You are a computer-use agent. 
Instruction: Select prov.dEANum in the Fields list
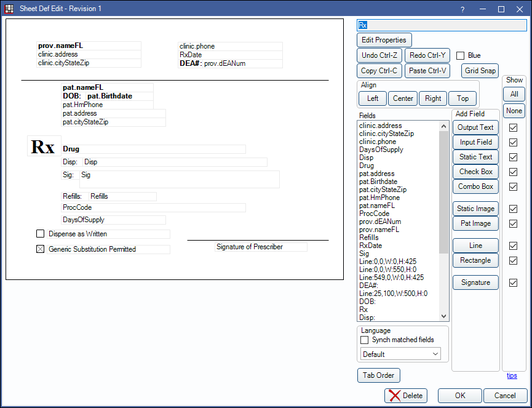379,222
